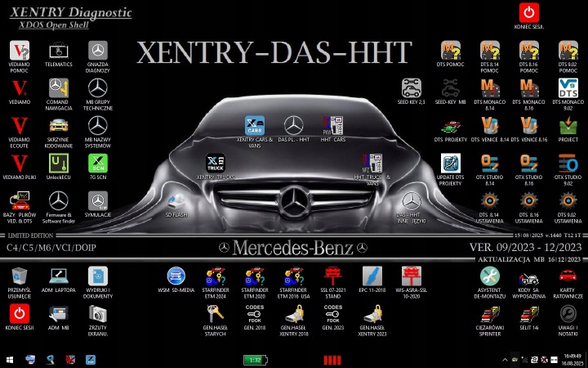Viewport: 588px width, 368px height.
Task: Open the 7G SCN icon
Action: click(x=98, y=164)
